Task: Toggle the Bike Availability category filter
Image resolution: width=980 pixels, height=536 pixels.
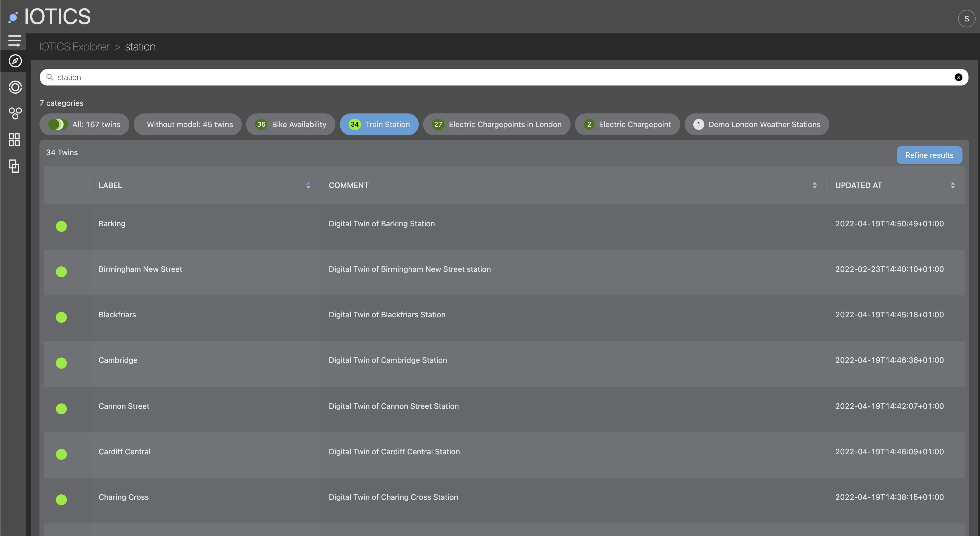Action: 291,124
